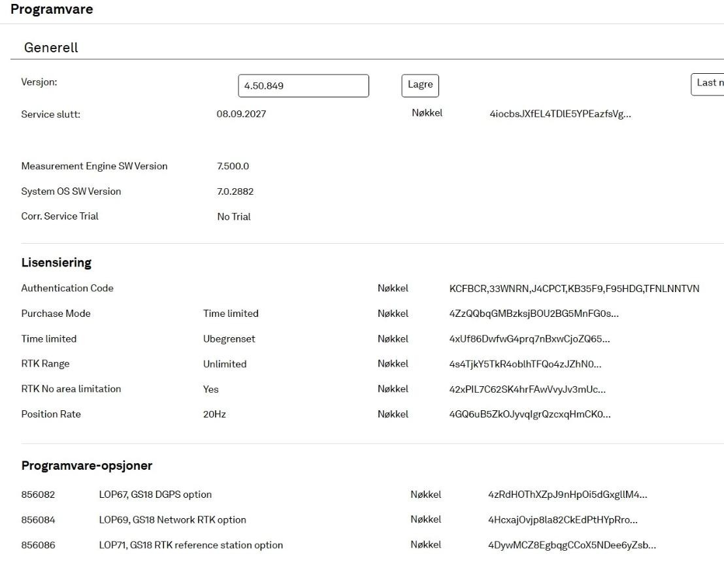Click the Lagre button
This screenshot has width=724, height=588.
pos(420,86)
